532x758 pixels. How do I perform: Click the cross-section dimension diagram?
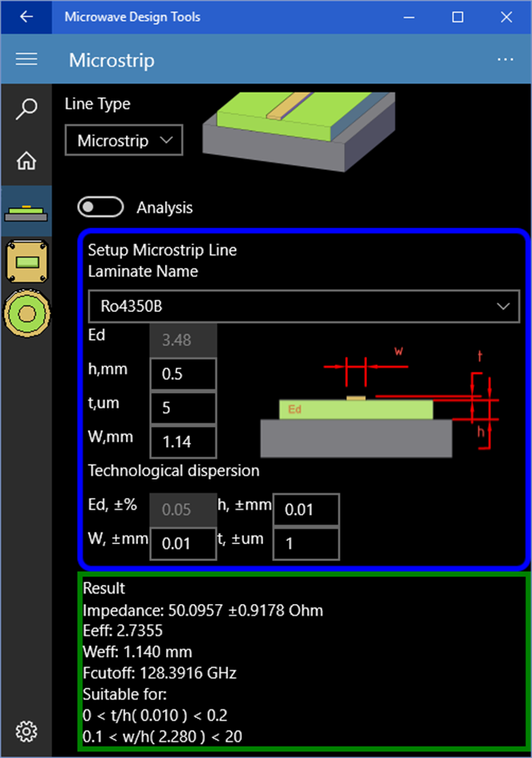click(380, 402)
